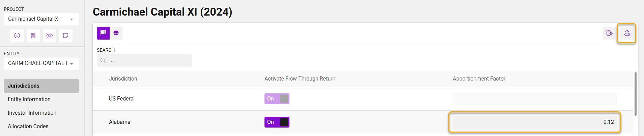The height and width of the screenshot is (136, 644).
Task: Expand the CARMICHAEL CAPITAL entity dropdown
Action: (41, 63)
